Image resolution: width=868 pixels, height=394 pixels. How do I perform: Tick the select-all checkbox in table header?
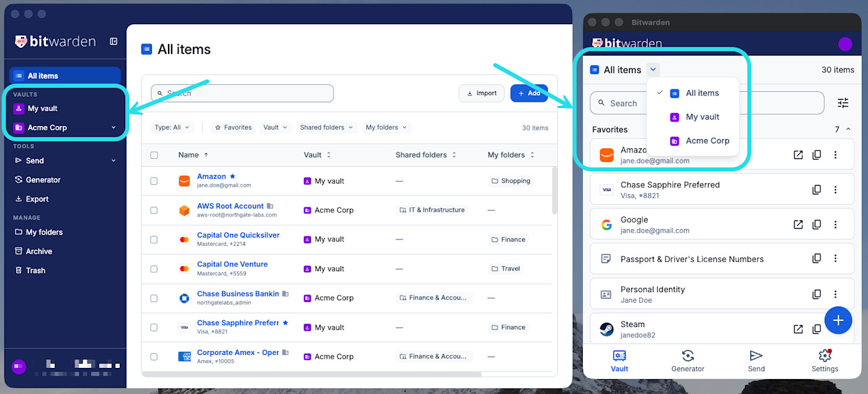154,155
